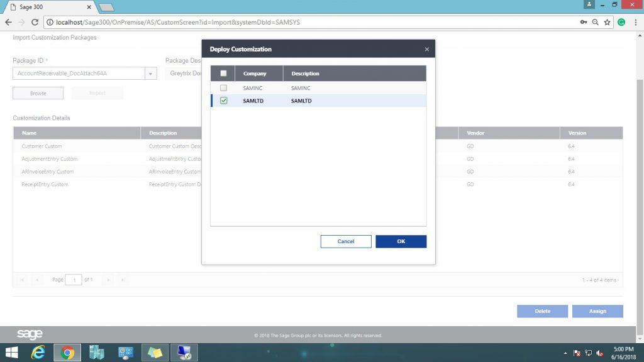Image resolution: width=644 pixels, height=362 pixels.
Task: Open the remote desktop taskbar icon
Action: point(184,353)
